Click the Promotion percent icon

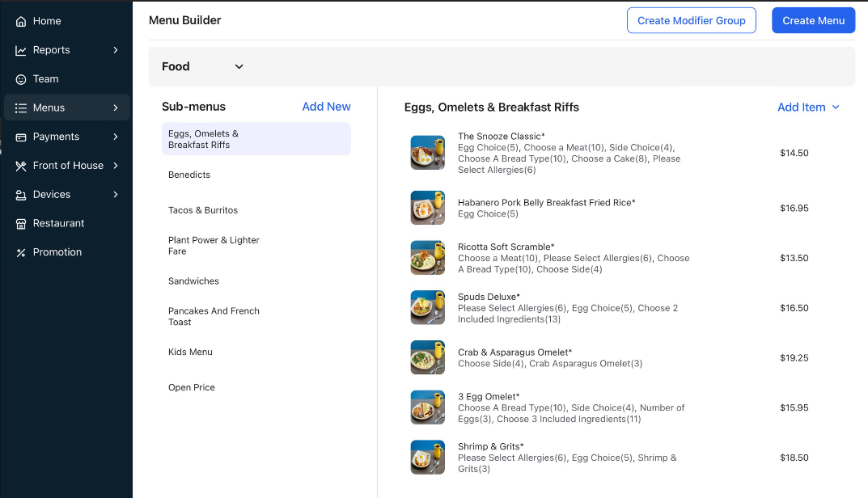click(21, 252)
